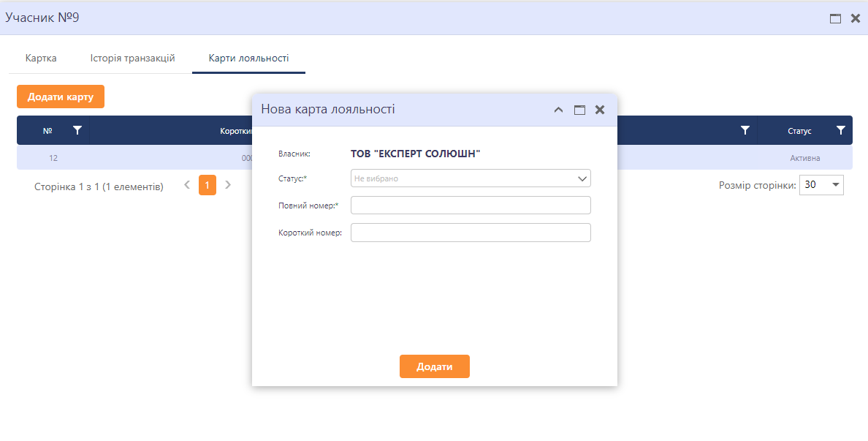Focus the Короткий номер input field
The height and width of the screenshot is (441, 868).
[471, 233]
